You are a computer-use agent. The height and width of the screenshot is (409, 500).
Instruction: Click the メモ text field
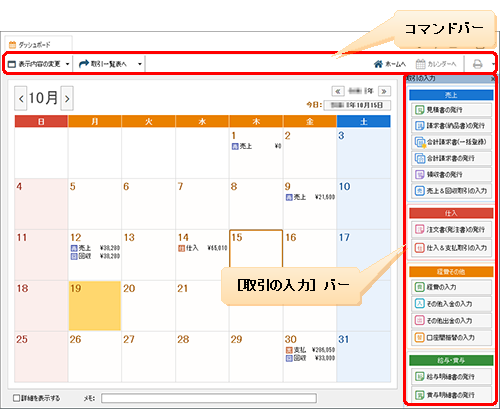pyautogui.click(x=209, y=398)
